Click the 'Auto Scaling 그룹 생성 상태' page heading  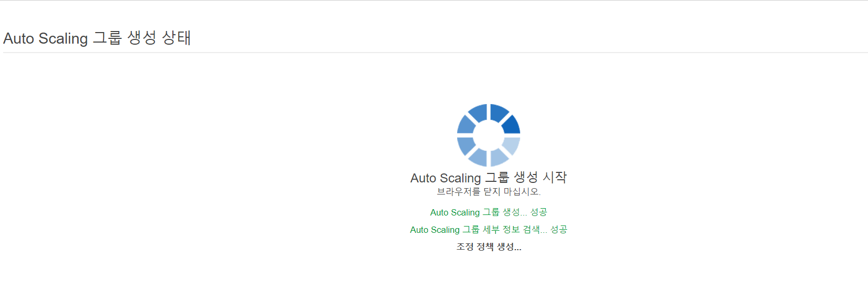(97, 38)
